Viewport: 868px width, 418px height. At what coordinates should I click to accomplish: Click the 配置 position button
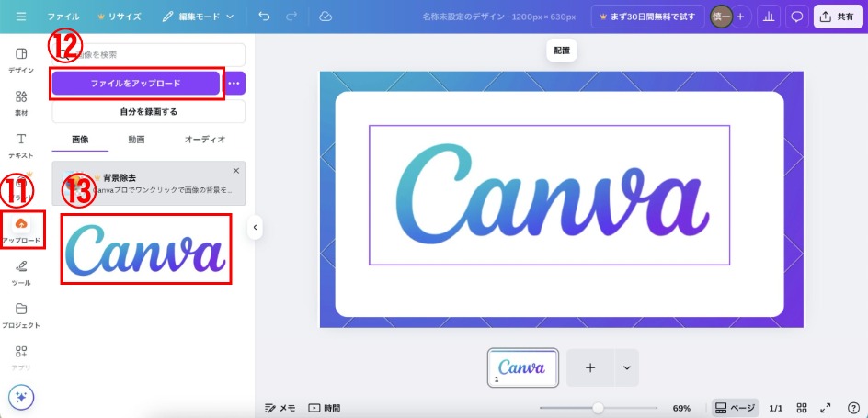pyautogui.click(x=562, y=51)
